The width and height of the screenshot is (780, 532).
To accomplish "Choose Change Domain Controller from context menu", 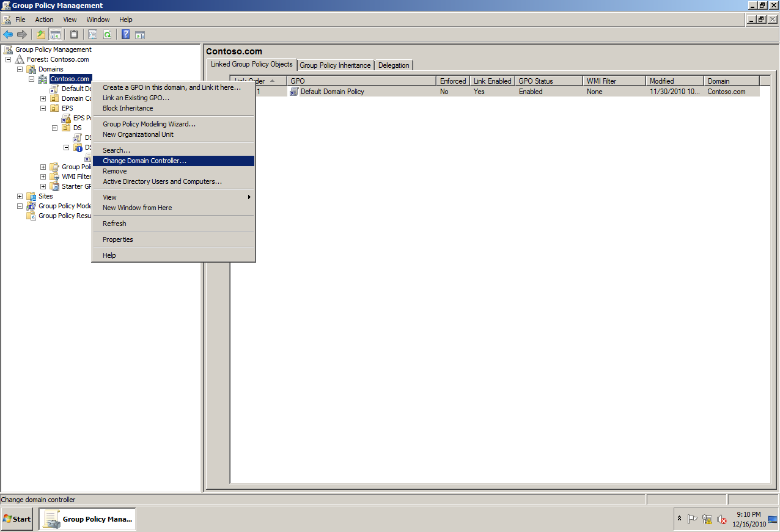I will tap(142, 160).
